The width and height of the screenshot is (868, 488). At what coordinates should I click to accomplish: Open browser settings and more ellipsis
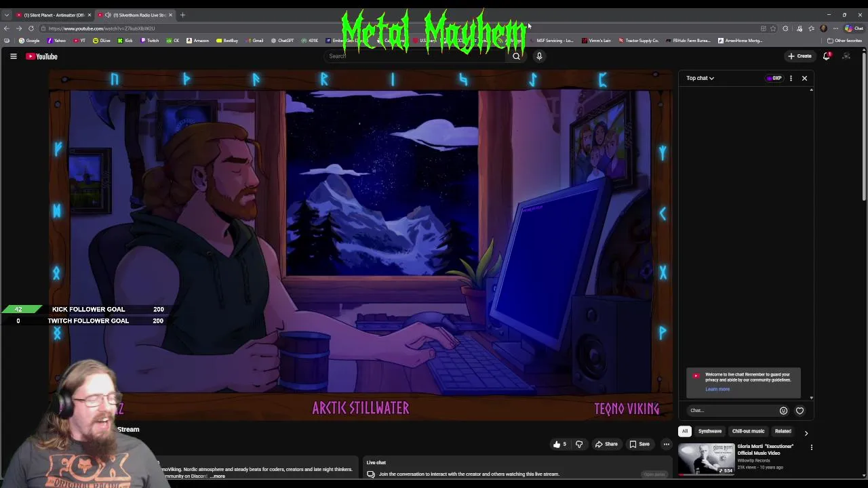(x=835, y=28)
